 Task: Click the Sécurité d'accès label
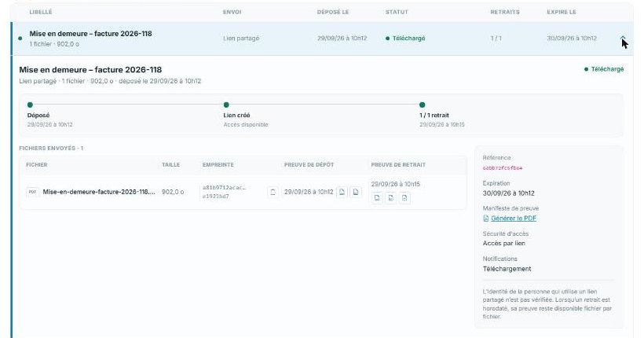point(506,234)
